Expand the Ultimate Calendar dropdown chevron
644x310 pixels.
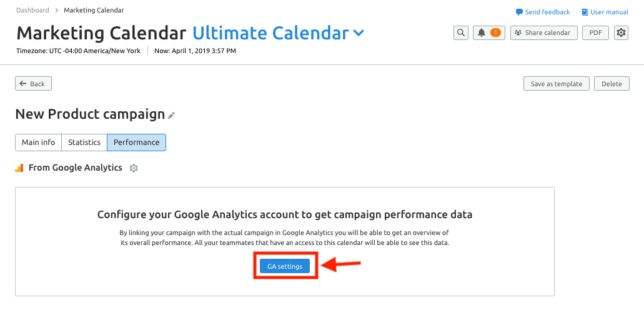[359, 33]
